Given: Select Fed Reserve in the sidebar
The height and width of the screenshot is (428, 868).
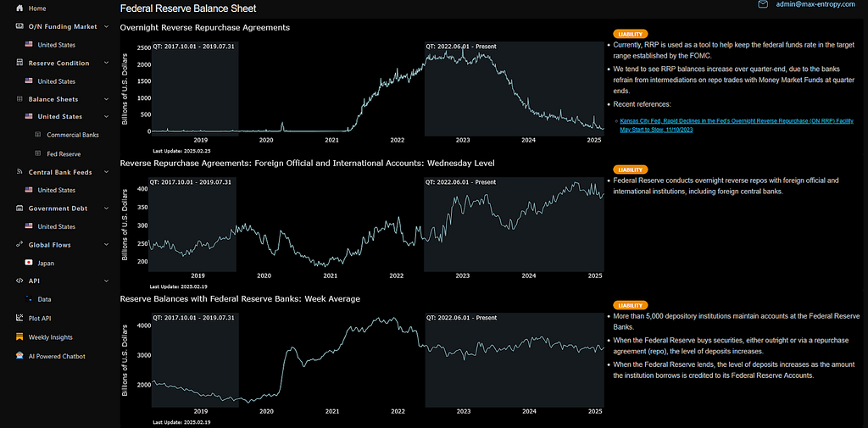Looking at the screenshot, I should 64,153.
